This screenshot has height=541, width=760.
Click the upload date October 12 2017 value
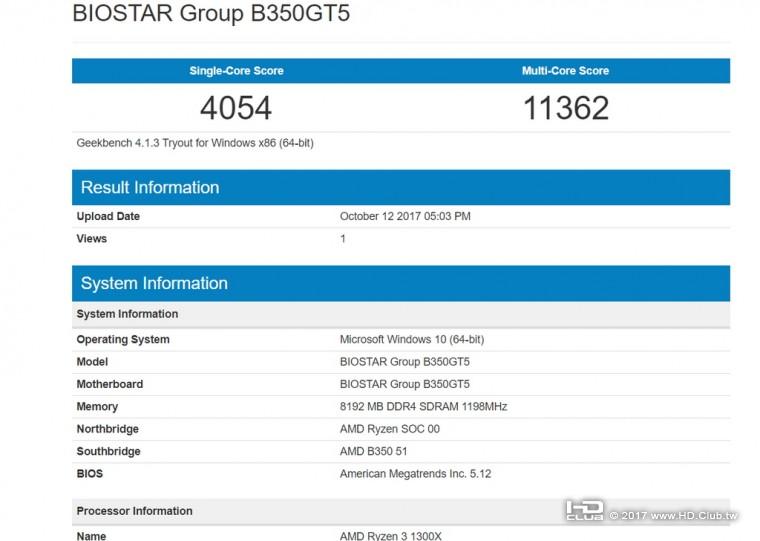click(405, 216)
